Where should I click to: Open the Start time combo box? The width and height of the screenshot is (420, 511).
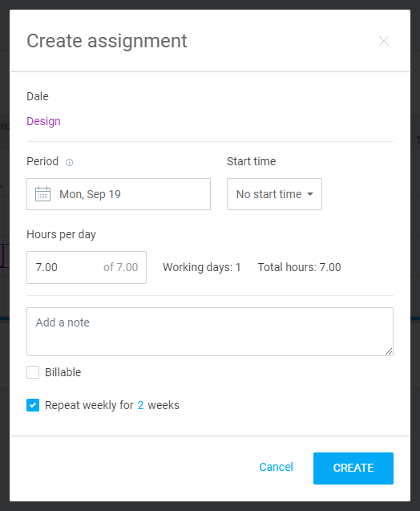[x=274, y=194]
